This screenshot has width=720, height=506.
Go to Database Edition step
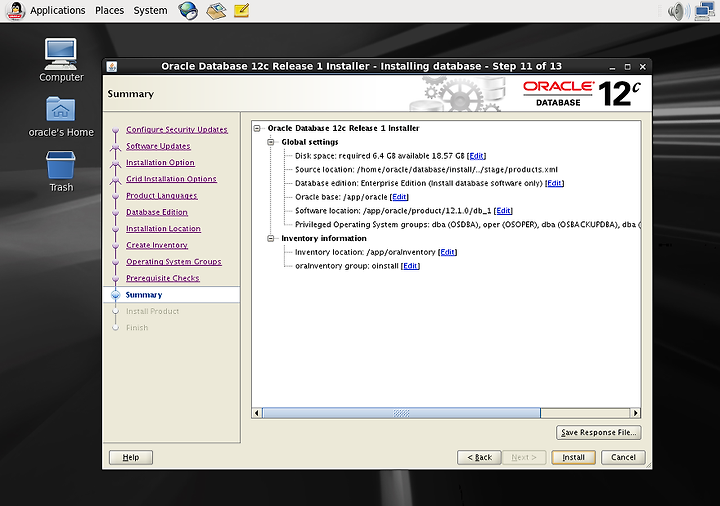[x=157, y=212]
